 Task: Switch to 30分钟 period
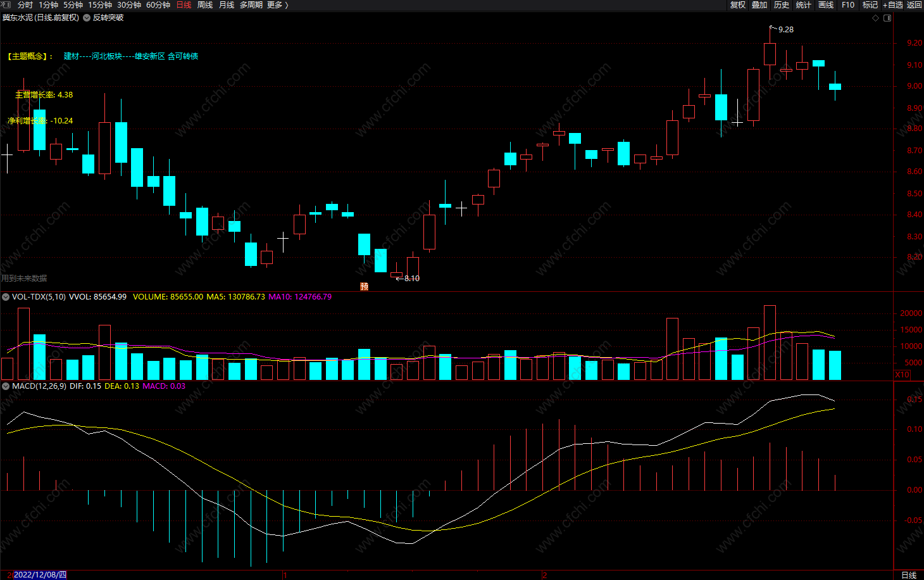(x=129, y=5)
